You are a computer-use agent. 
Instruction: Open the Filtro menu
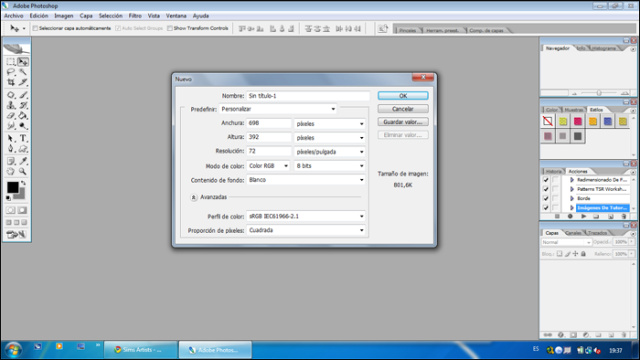pos(135,16)
